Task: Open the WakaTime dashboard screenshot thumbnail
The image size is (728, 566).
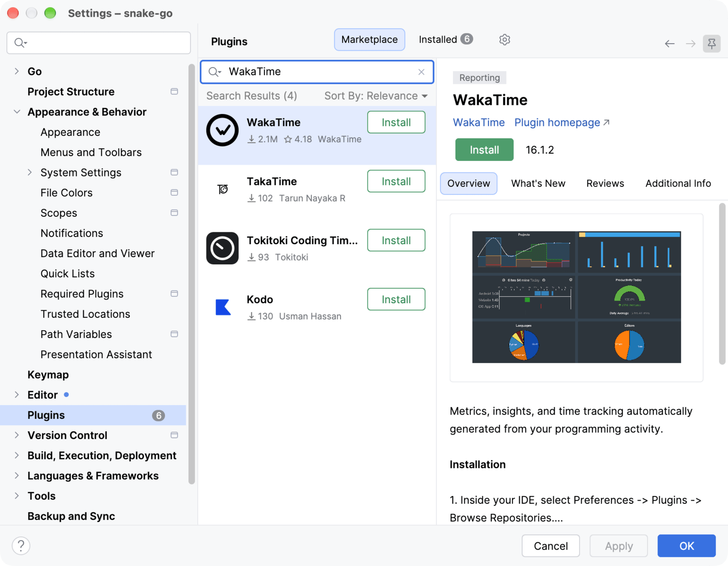Action: (x=576, y=297)
